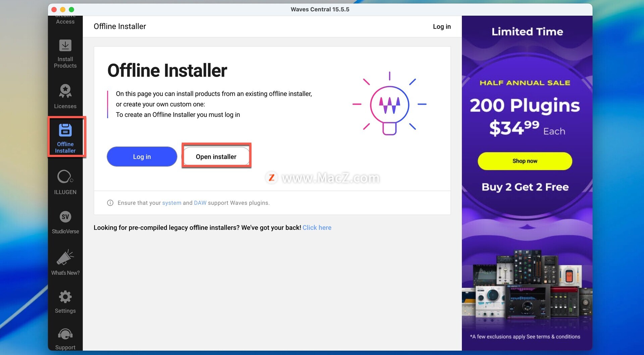The image size is (644, 355).
Task: Click the Waves lightbulb illustration
Action: pyautogui.click(x=389, y=104)
